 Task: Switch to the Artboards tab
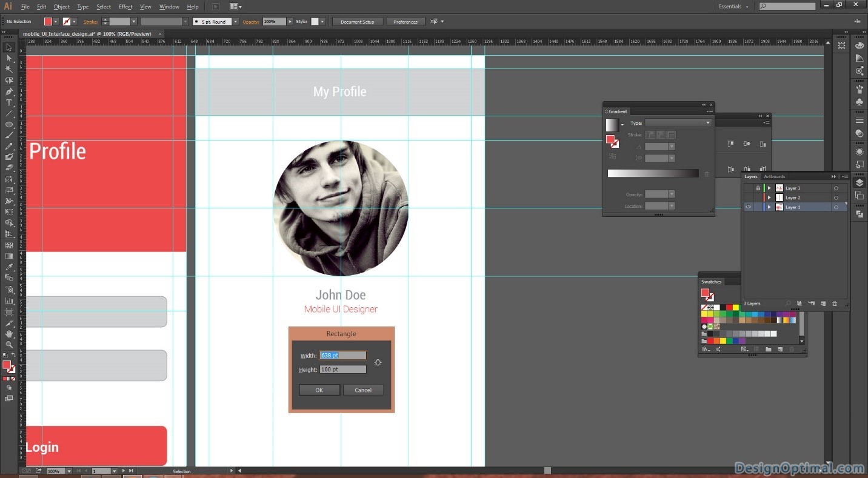[774, 176]
